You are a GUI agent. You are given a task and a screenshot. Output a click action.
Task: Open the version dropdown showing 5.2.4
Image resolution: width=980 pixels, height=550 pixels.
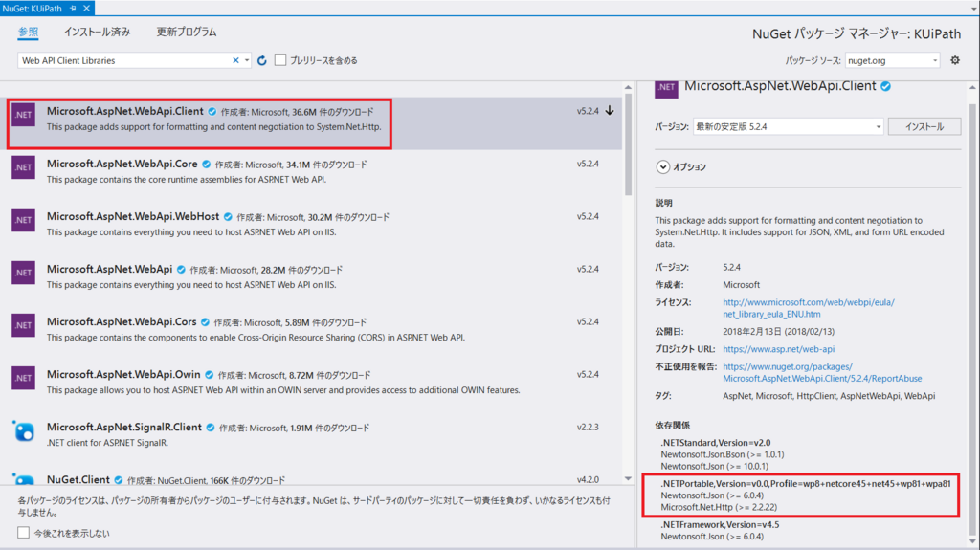point(789,127)
